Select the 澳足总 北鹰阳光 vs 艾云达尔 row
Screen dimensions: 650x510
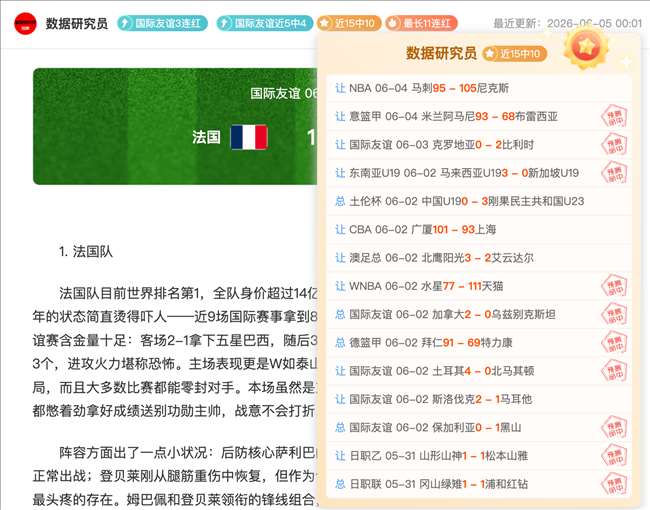coord(479,258)
